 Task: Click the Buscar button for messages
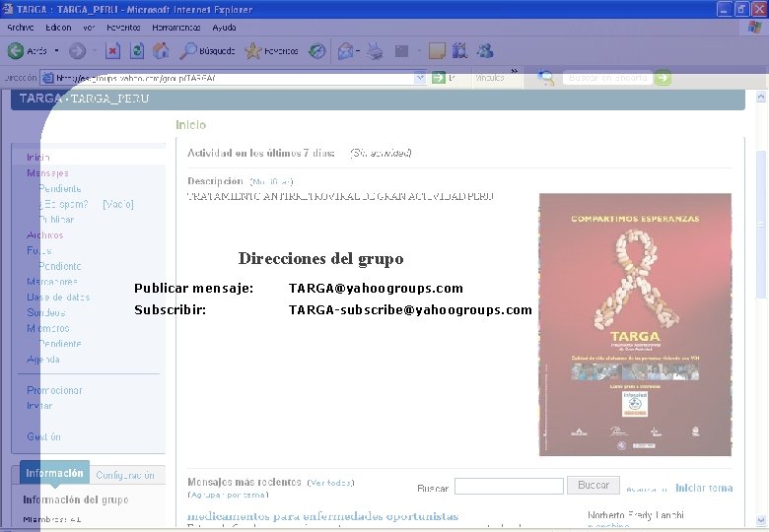click(593, 485)
